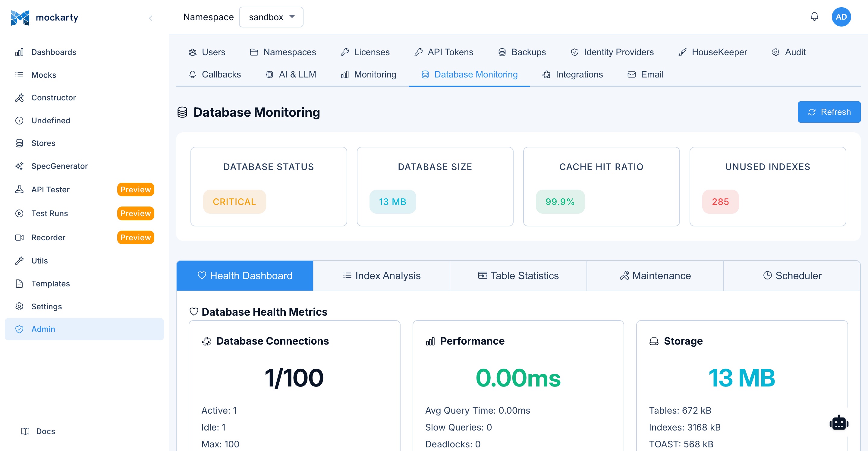868x451 pixels.
Task: Switch to the API Tokens tab
Action: pos(443,52)
